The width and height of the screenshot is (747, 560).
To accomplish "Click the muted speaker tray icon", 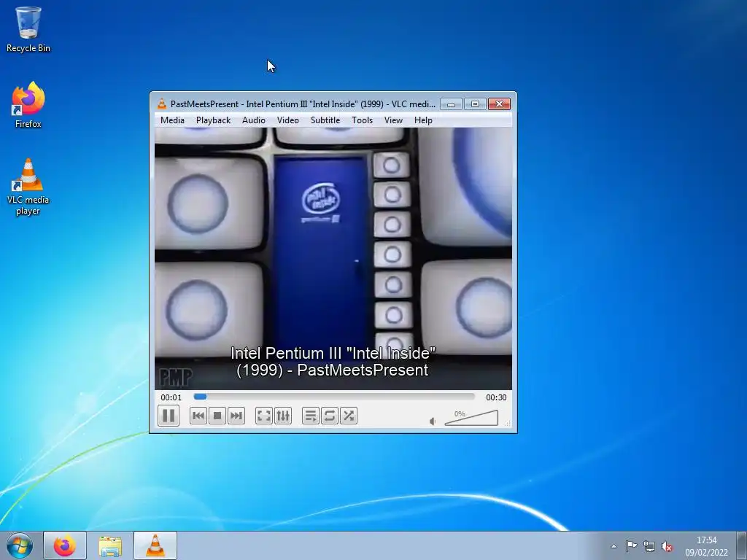I will click(x=667, y=546).
